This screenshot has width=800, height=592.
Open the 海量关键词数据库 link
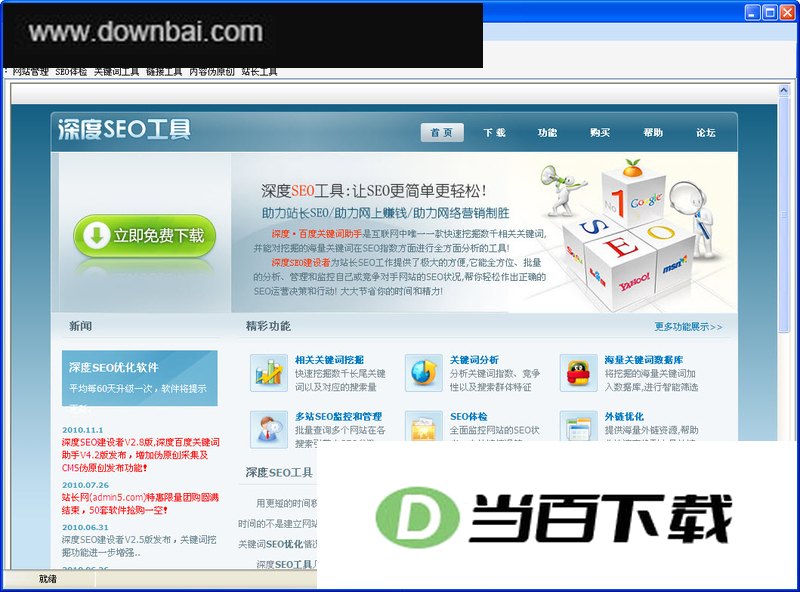[x=644, y=360]
